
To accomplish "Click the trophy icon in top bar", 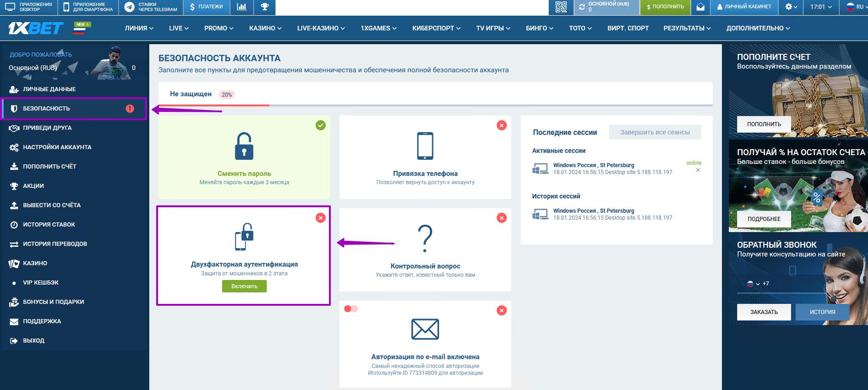I will (264, 7).
